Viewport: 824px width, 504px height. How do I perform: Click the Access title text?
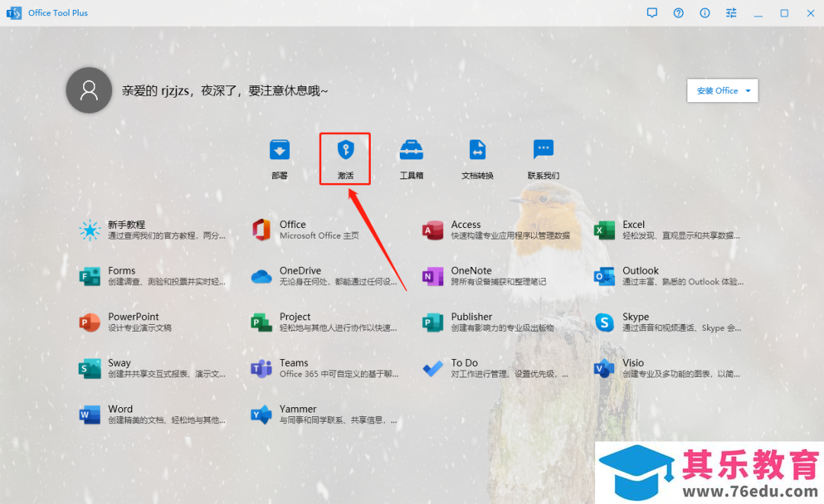click(465, 224)
